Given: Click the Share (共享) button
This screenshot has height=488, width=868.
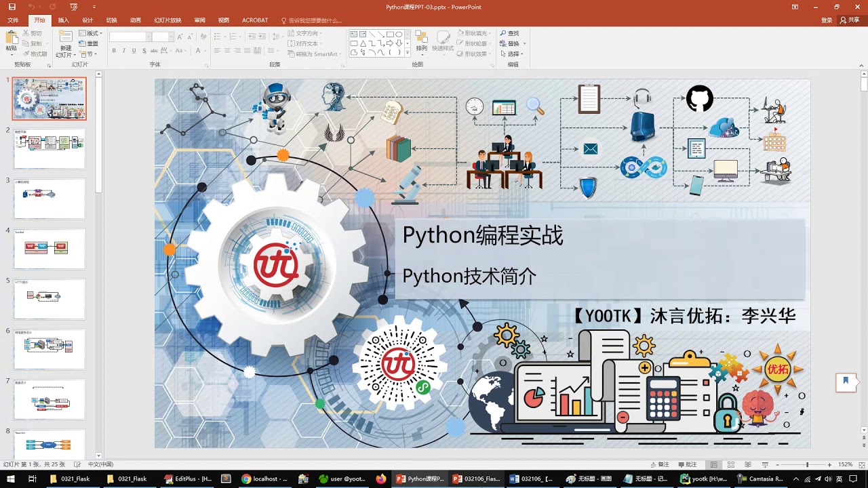Looking at the screenshot, I should [x=849, y=20].
